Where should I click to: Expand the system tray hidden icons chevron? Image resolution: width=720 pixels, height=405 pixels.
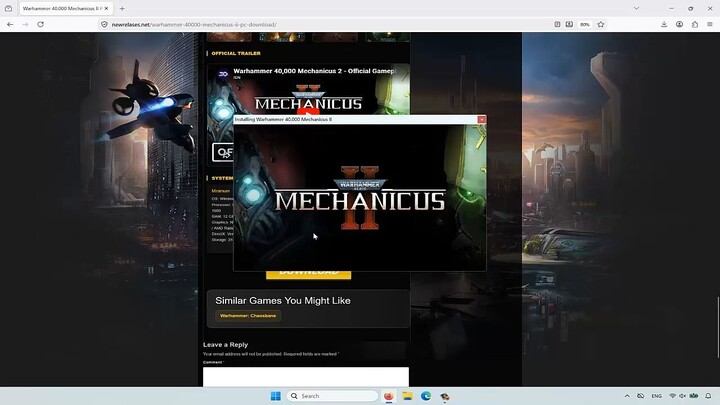tap(627, 396)
